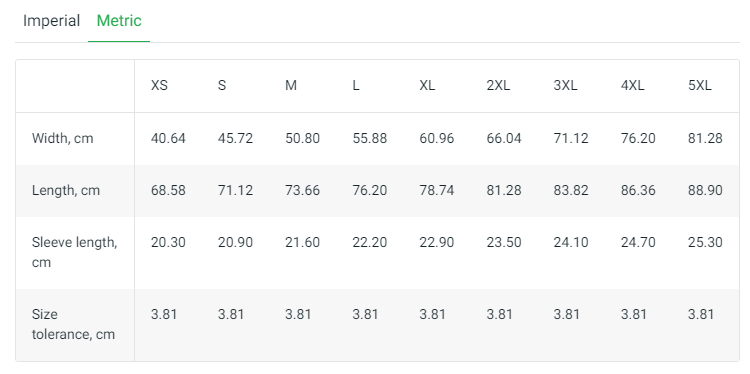Select length value 73.66 for M
This screenshot has width=750, height=374.
[303, 190]
